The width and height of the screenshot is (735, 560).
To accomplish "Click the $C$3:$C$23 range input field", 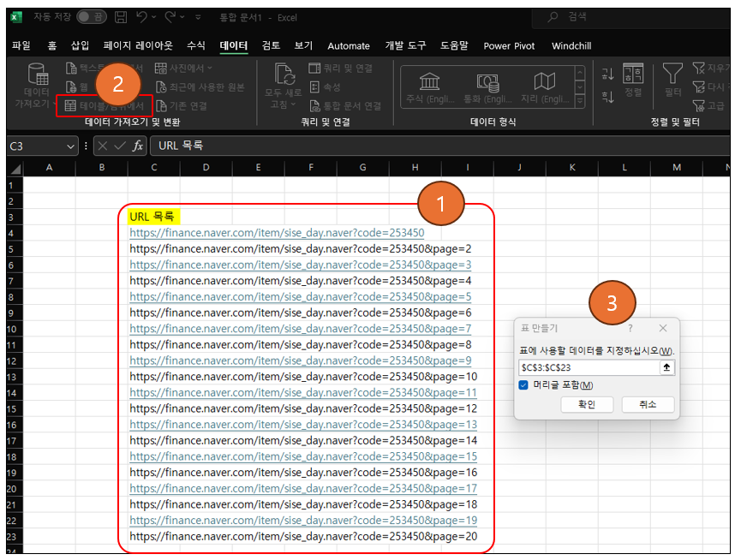I will (589, 367).
